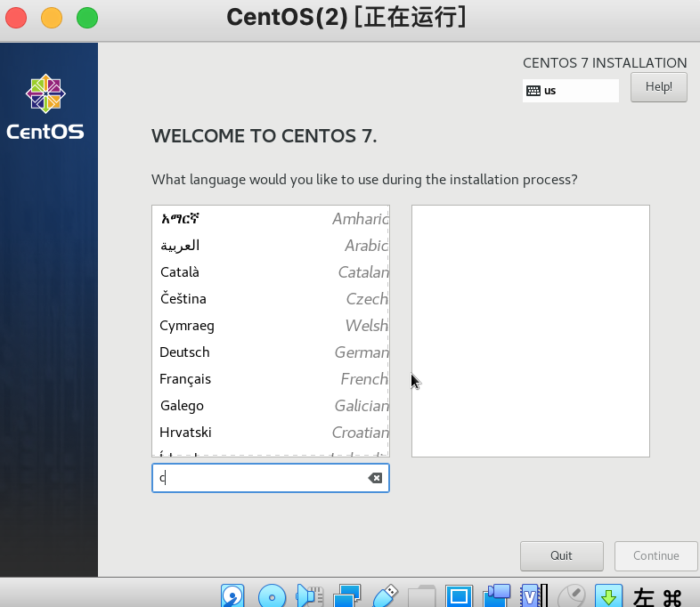This screenshot has height=607, width=700.
Task: Click the audio speaker status icon
Action: click(x=309, y=595)
